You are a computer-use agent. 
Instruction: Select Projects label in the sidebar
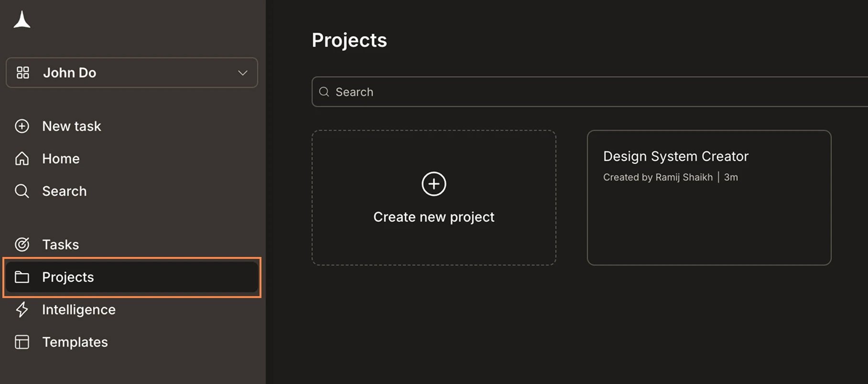pos(68,277)
